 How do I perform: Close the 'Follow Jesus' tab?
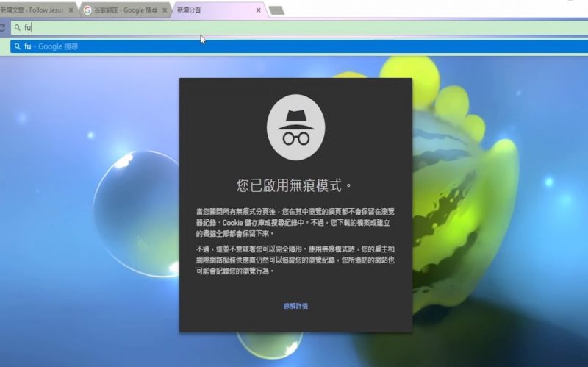[x=71, y=10]
